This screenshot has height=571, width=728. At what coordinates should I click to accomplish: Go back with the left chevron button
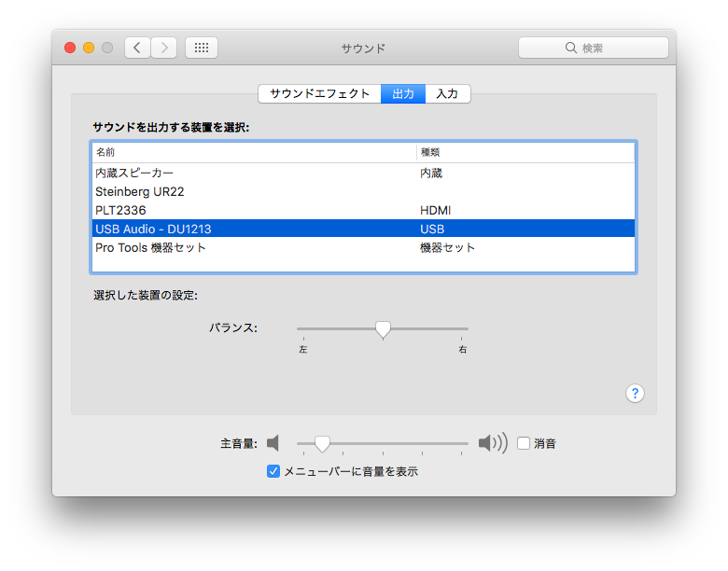click(x=137, y=48)
